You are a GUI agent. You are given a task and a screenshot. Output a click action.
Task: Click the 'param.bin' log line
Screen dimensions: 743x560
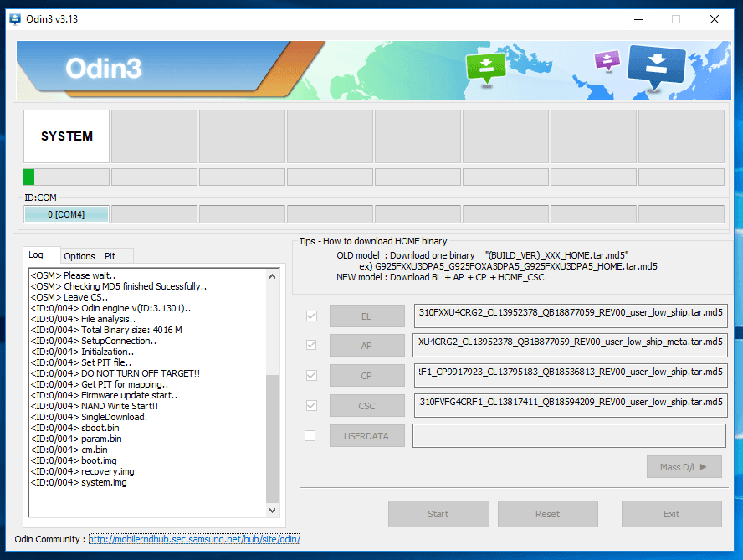[x=76, y=439]
